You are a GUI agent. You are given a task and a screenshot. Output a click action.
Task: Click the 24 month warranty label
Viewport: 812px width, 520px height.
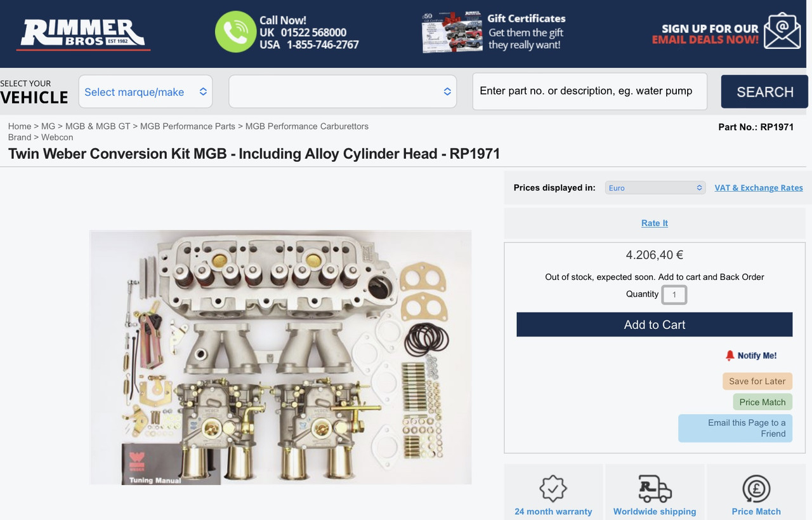[553, 511]
